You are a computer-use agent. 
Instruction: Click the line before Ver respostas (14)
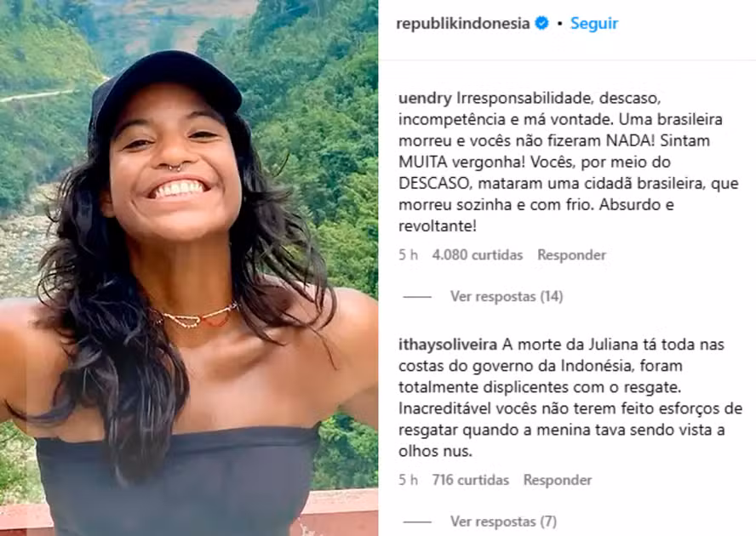[x=417, y=297]
